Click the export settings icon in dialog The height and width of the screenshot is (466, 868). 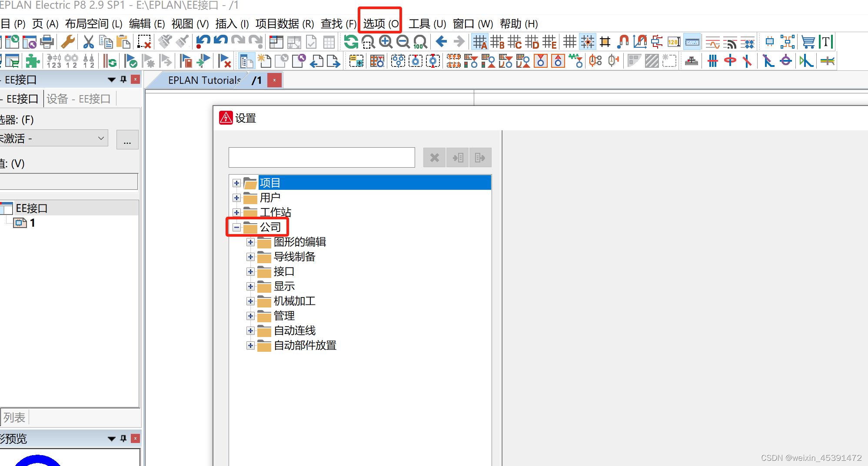tap(480, 158)
